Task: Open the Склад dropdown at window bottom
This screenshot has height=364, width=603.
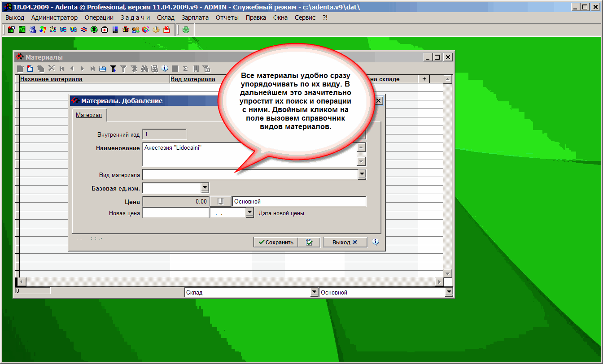Action: click(x=314, y=292)
